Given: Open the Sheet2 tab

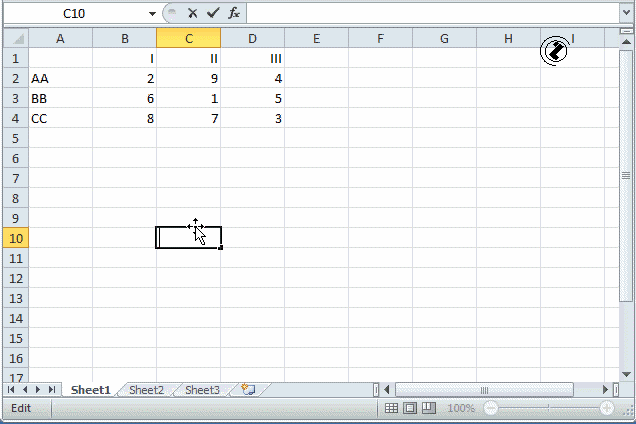Looking at the screenshot, I should [x=146, y=390].
